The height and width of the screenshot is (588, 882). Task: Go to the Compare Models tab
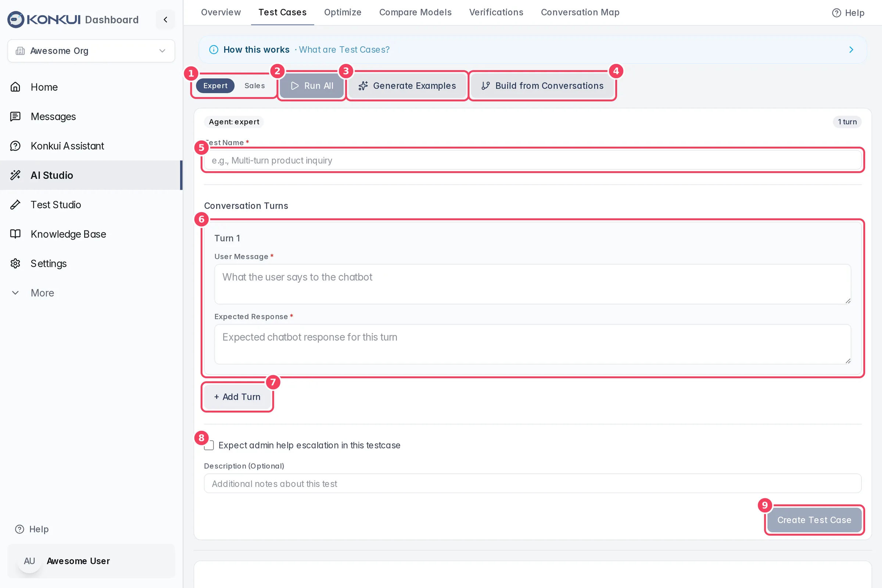coord(415,12)
